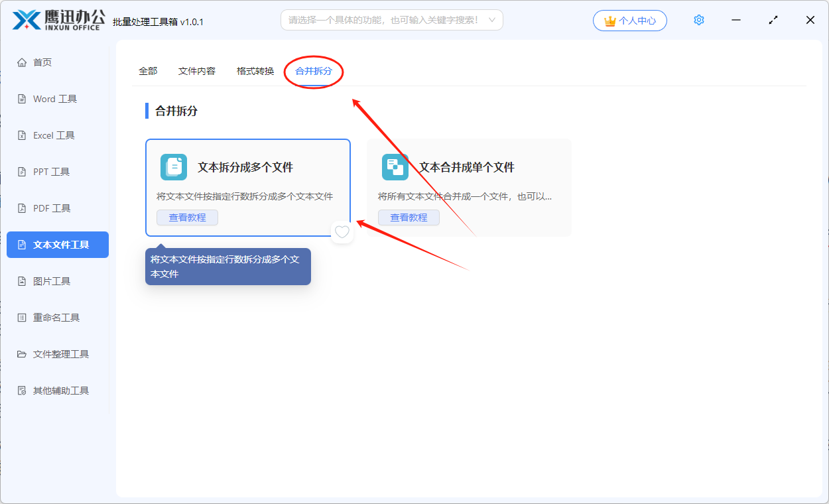Image resolution: width=829 pixels, height=504 pixels.
Task: Click the Excel 工具 sheet icon
Action: pyautogui.click(x=22, y=135)
